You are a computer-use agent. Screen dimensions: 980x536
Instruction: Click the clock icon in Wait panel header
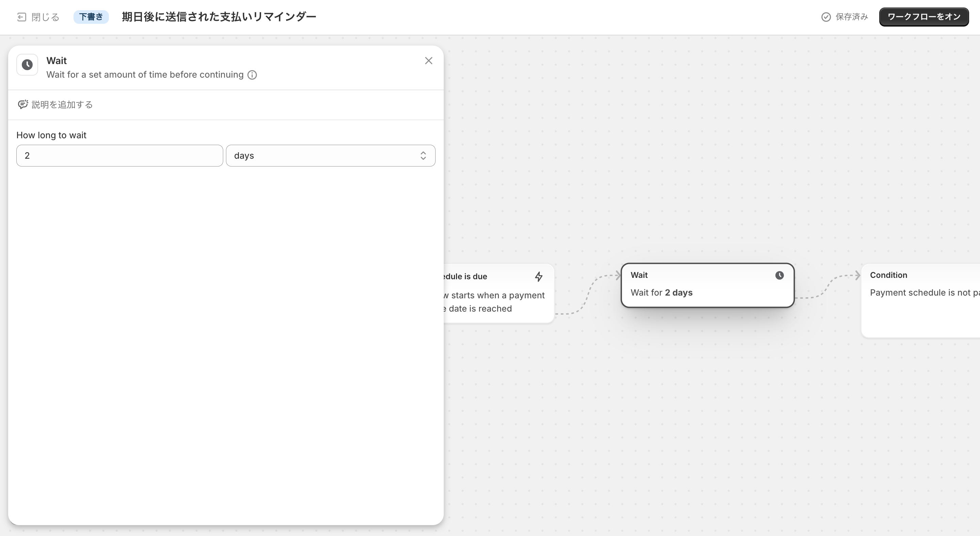[27, 65]
